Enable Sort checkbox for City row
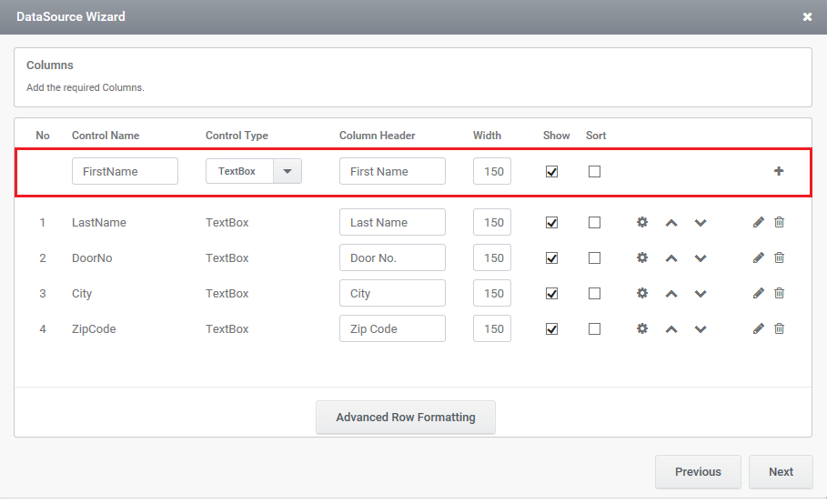The height and width of the screenshot is (504, 827). (x=594, y=293)
